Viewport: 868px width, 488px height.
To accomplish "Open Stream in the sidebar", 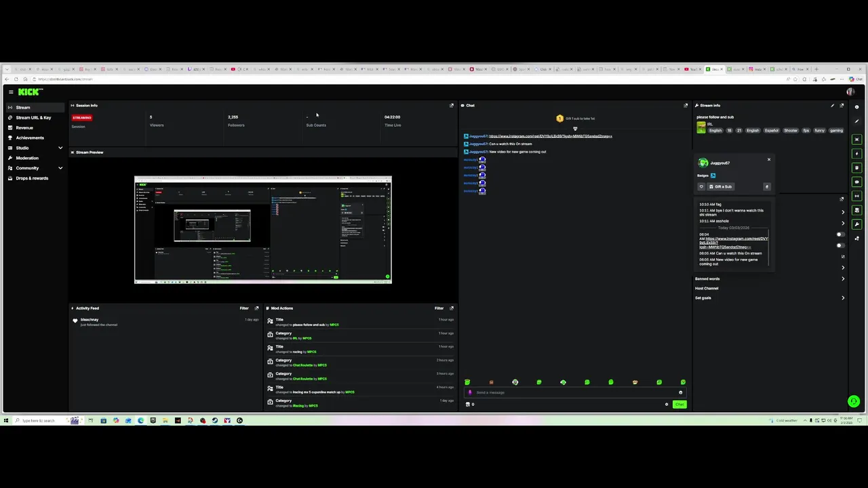I will [35, 107].
